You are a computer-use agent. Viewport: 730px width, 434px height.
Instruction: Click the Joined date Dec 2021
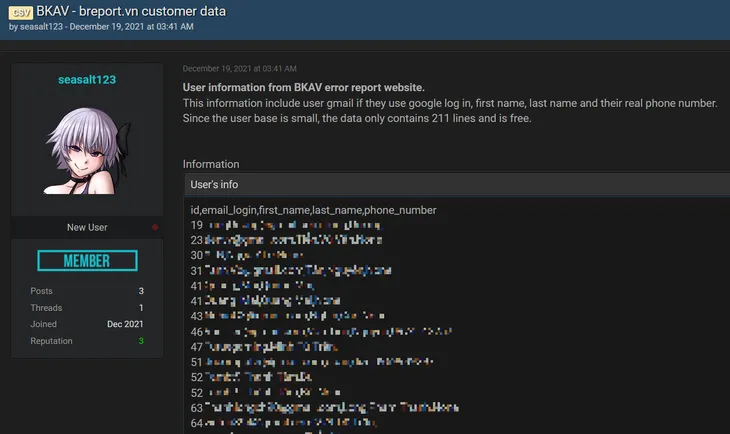[125, 324]
